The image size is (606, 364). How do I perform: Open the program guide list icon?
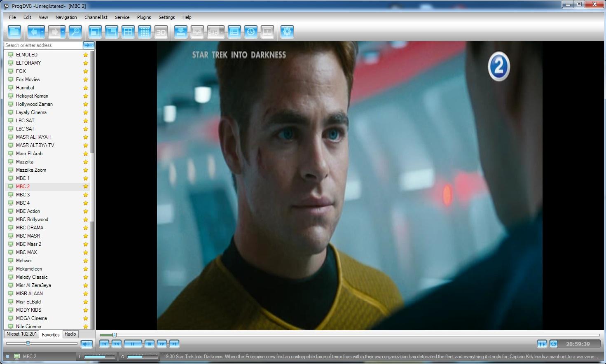[234, 32]
